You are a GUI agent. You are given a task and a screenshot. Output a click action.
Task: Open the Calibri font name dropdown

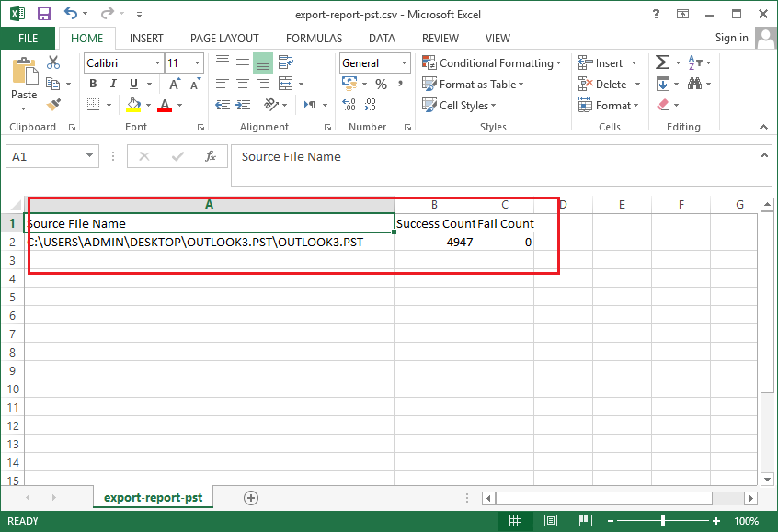coord(157,63)
